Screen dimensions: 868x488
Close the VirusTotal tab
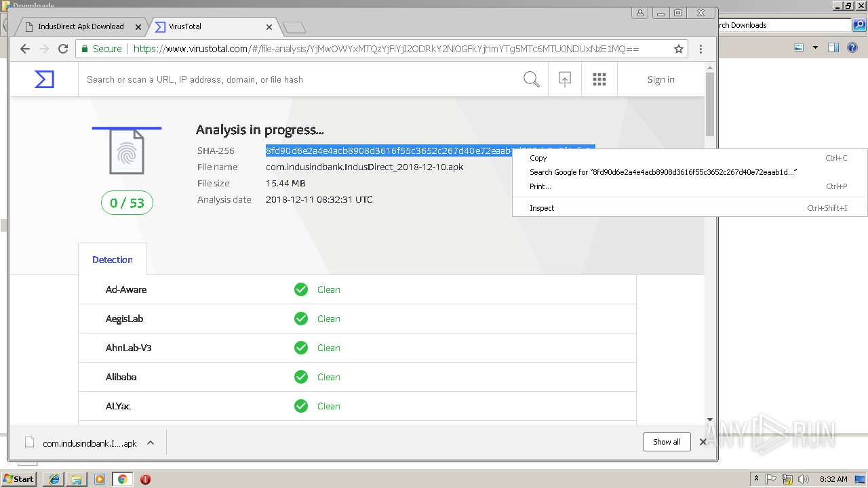pos(269,27)
